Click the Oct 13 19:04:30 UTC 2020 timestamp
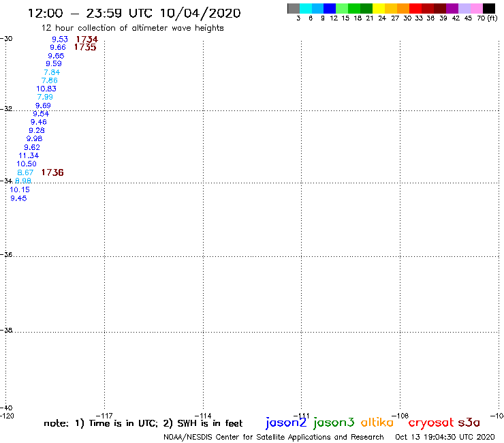 445,437
